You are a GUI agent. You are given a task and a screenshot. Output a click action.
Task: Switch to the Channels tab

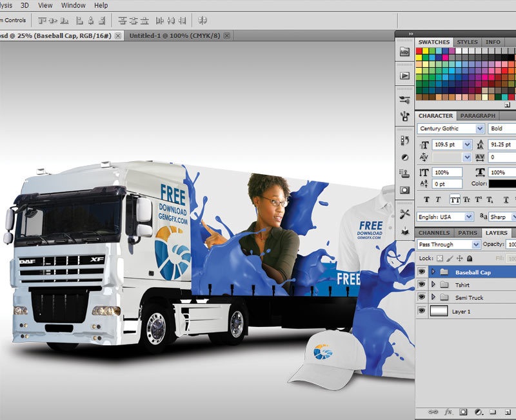click(434, 233)
